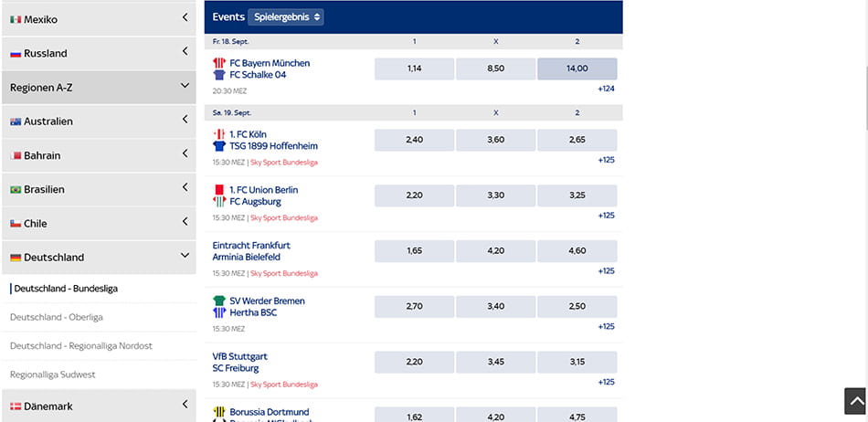868x422 pixels.
Task: Open the Spielergebnis dropdown
Action: (286, 17)
